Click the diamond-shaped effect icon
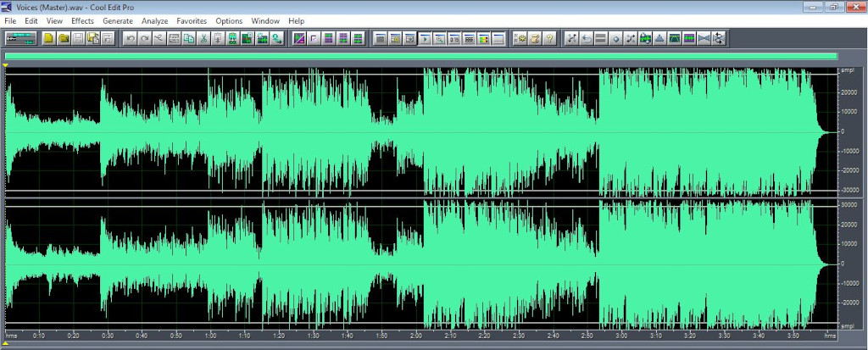 click(615, 39)
